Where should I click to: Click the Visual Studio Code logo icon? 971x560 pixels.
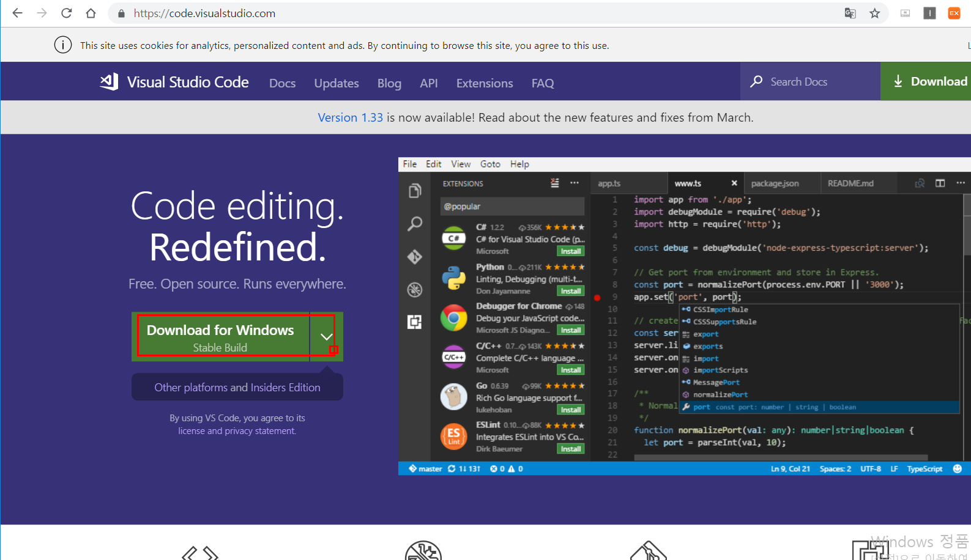coord(109,81)
